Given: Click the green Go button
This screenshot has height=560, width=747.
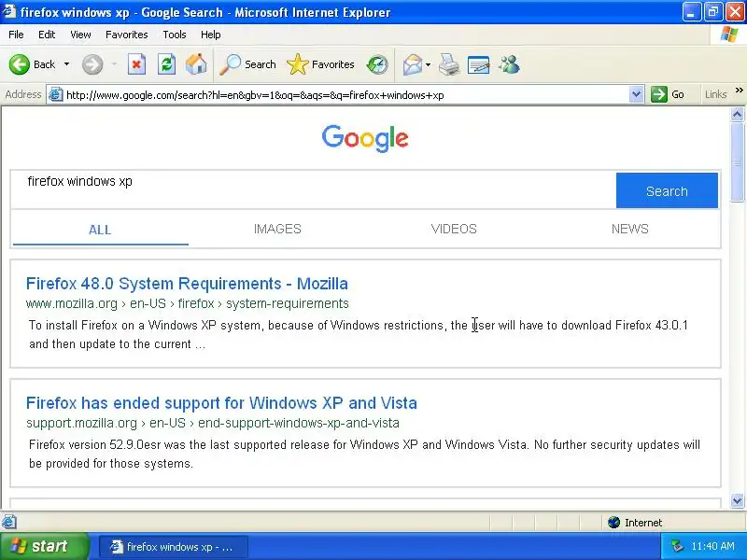Looking at the screenshot, I should 668,94.
